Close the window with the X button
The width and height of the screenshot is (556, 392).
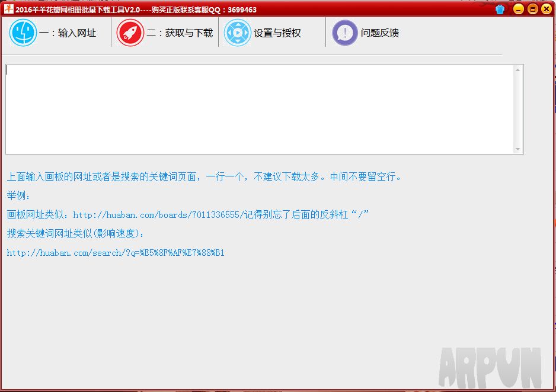tap(547, 9)
